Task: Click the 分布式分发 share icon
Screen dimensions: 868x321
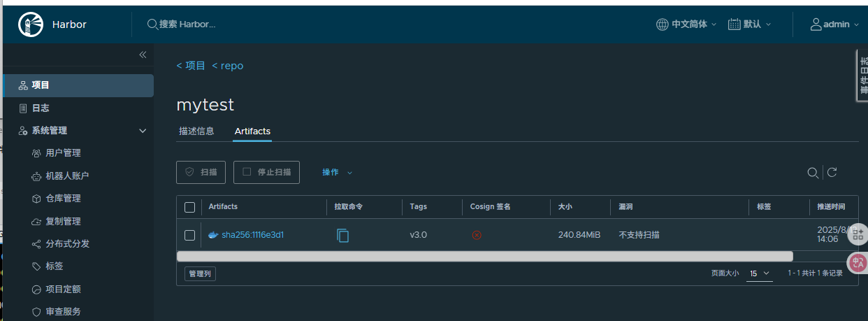Action: (36, 244)
